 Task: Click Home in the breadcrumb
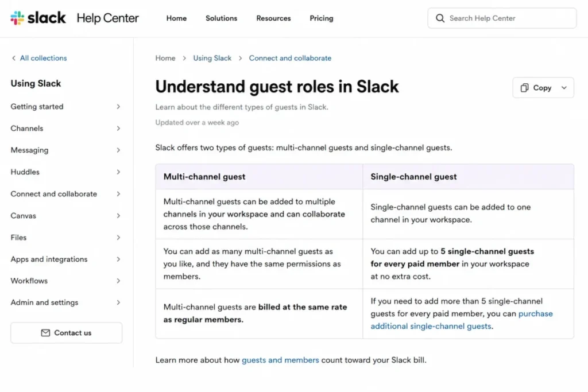(165, 58)
